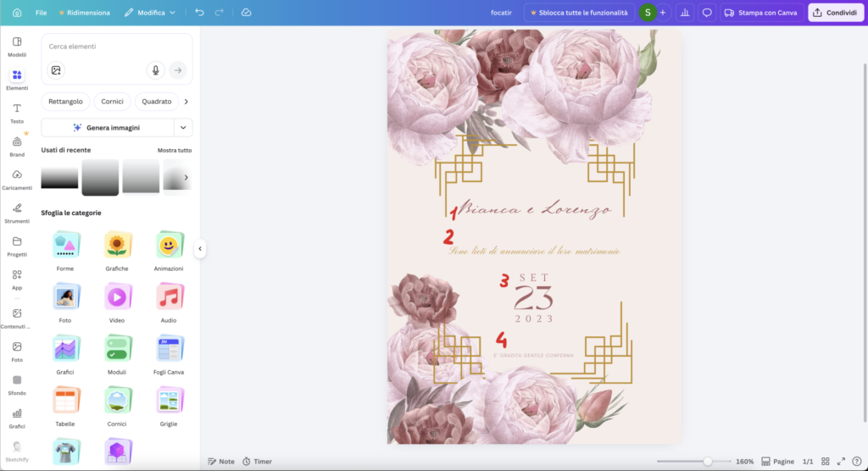This screenshot has height=471, width=868.
Task: Select the third light gradient thumbnail
Action: pyautogui.click(x=141, y=177)
